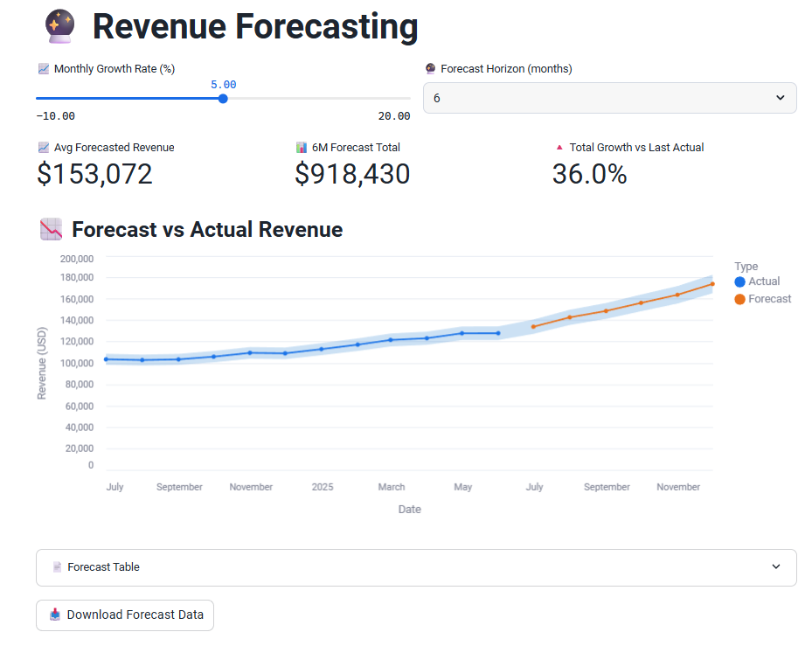
Task: Click Download Forecast Data button
Action: [125, 615]
